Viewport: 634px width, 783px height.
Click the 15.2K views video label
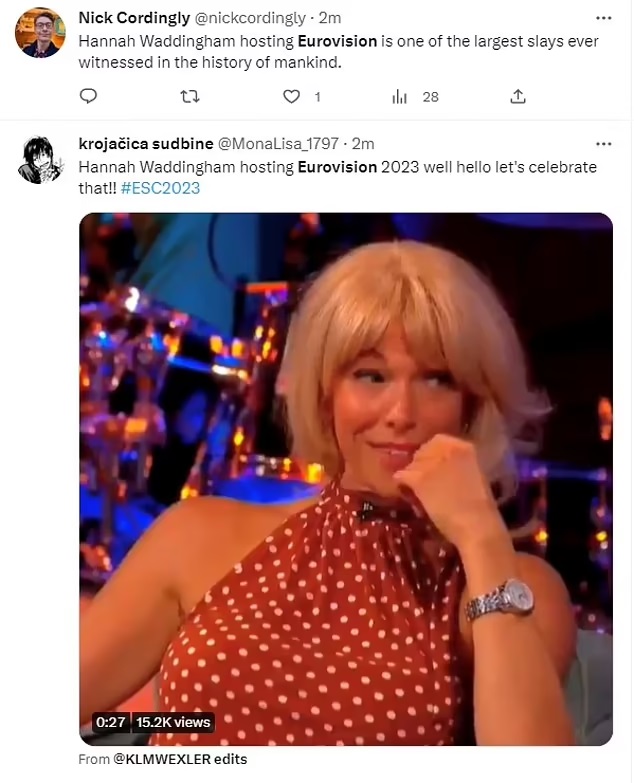tap(173, 722)
